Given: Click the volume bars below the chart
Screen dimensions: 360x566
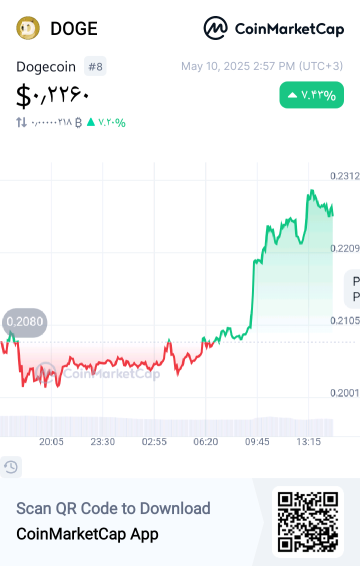Looking at the screenshot, I should 166,426.
